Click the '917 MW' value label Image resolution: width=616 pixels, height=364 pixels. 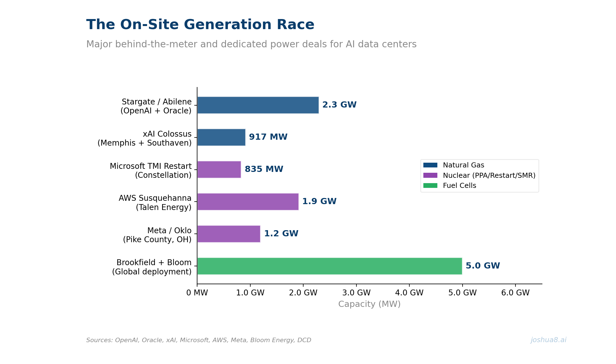[x=268, y=137]
